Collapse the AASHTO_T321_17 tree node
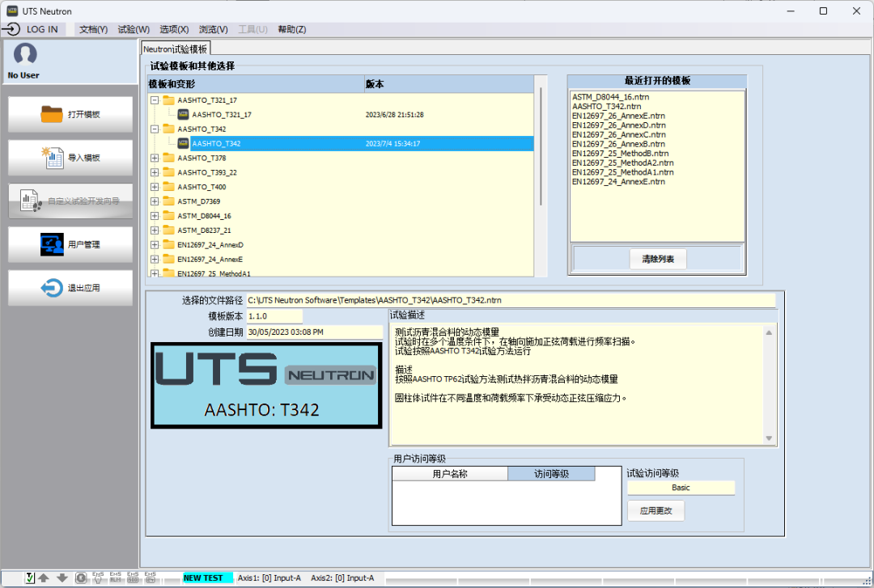Viewport: 874px width, 588px height. coord(155,100)
